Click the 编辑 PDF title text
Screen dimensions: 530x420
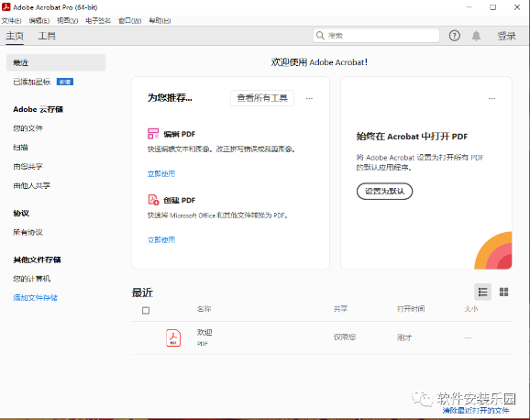(x=180, y=134)
